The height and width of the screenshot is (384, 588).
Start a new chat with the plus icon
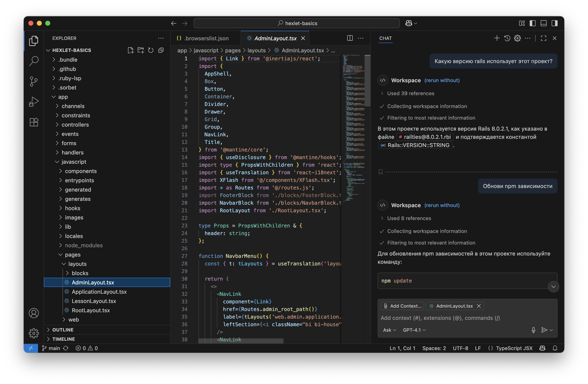497,38
